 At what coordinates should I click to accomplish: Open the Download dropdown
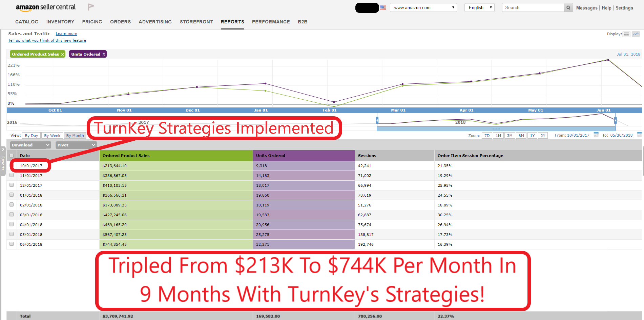coord(30,145)
